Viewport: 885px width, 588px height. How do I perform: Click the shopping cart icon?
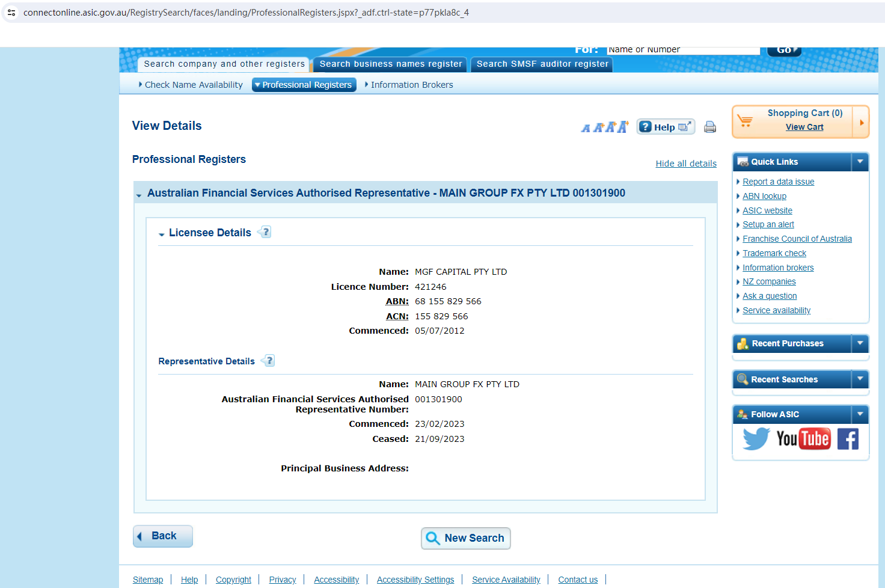tap(745, 121)
